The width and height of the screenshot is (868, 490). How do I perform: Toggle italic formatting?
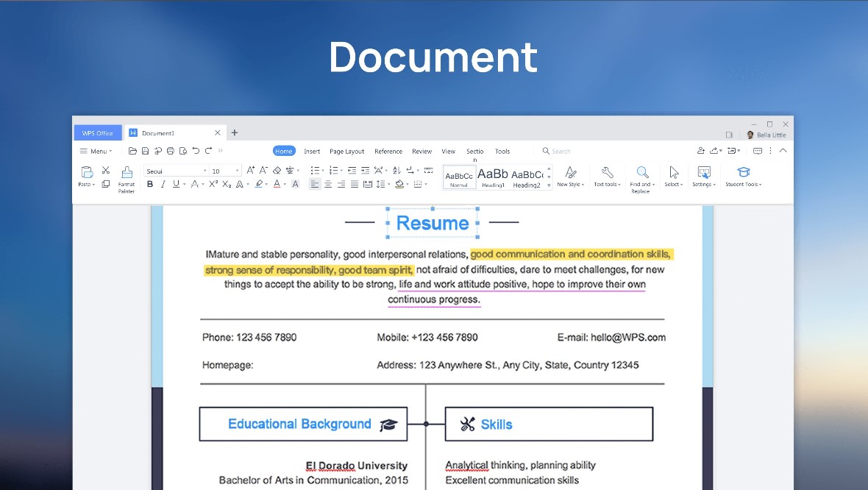(163, 184)
